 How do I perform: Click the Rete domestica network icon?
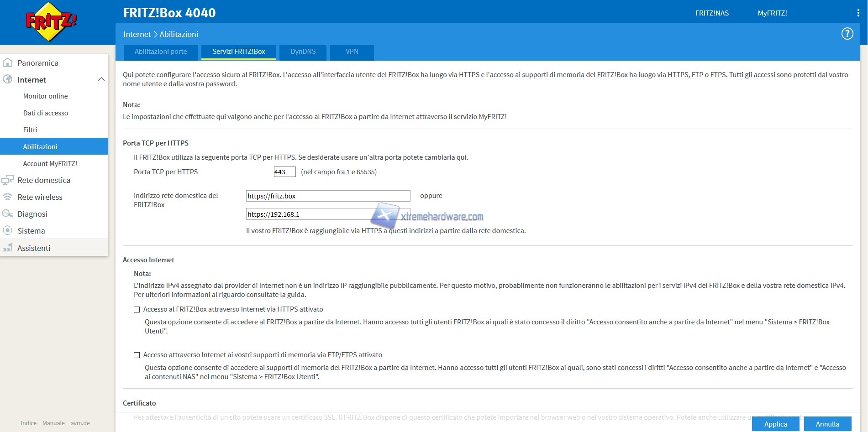point(8,180)
